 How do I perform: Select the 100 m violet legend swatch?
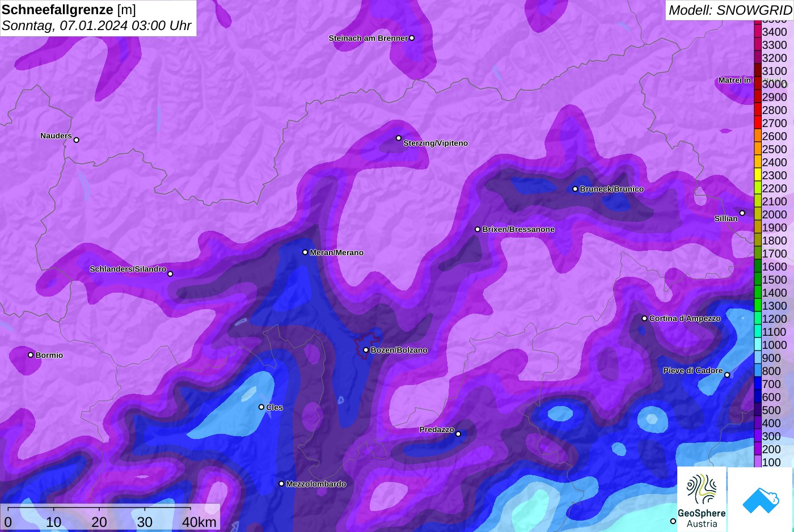(x=758, y=462)
